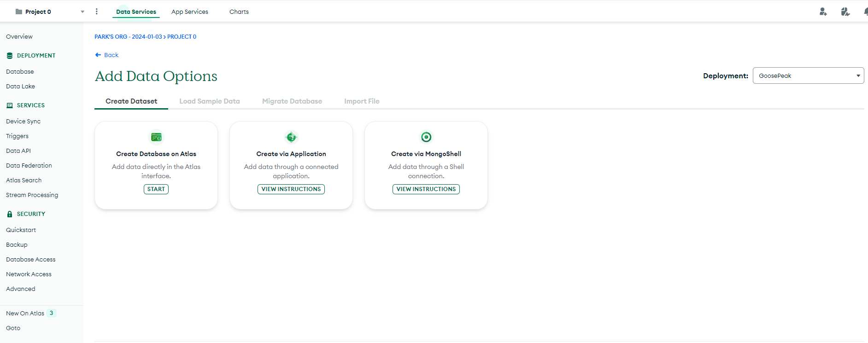
Task: Open Database in the sidebar
Action: pos(20,72)
